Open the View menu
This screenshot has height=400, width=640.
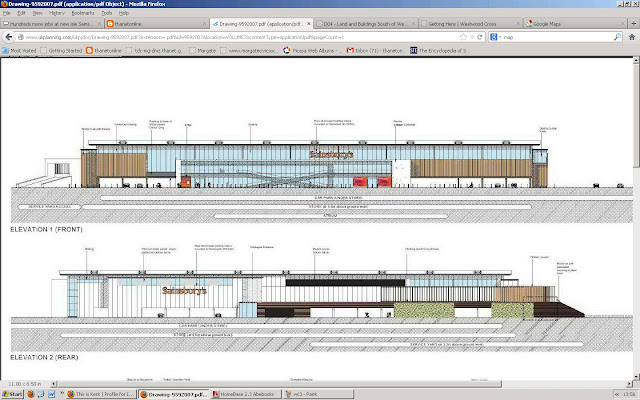coord(37,13)
